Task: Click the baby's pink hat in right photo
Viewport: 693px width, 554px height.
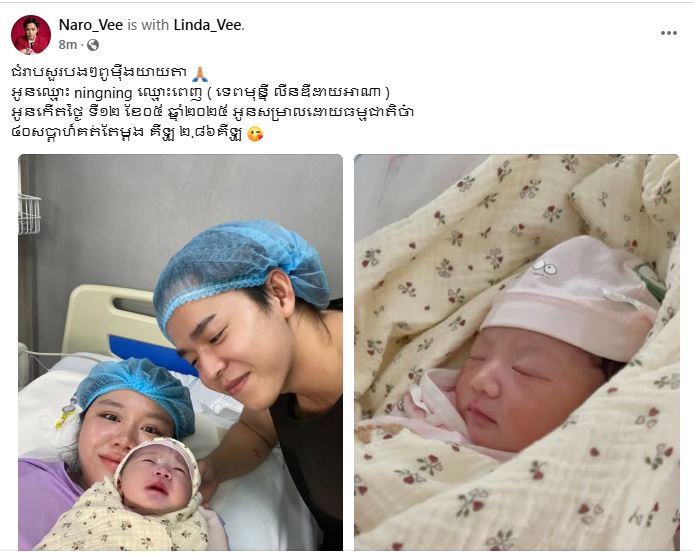Action: [x=570, y=296]
